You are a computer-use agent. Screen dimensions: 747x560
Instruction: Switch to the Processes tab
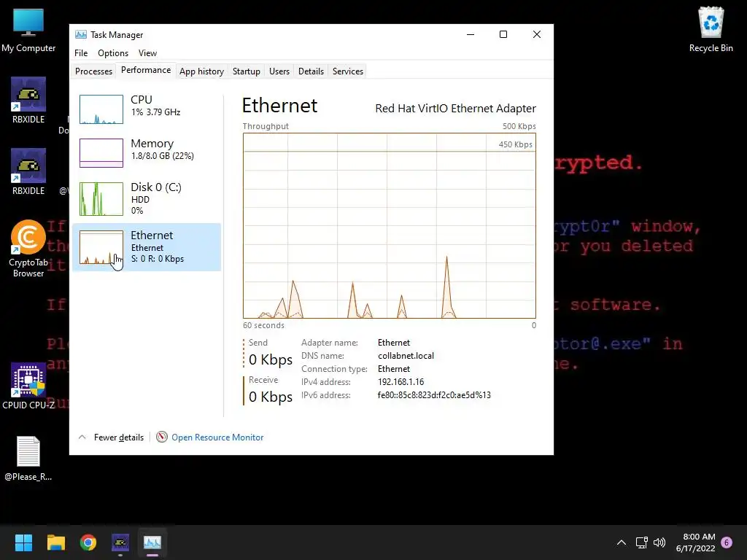click(x=94, y=71)
